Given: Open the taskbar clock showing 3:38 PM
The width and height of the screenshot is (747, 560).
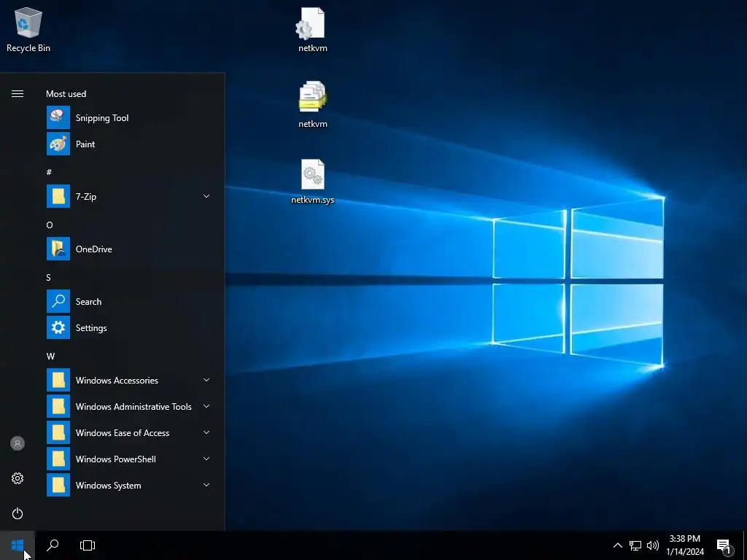Looking at the screenshot, I should pos(685,545).
